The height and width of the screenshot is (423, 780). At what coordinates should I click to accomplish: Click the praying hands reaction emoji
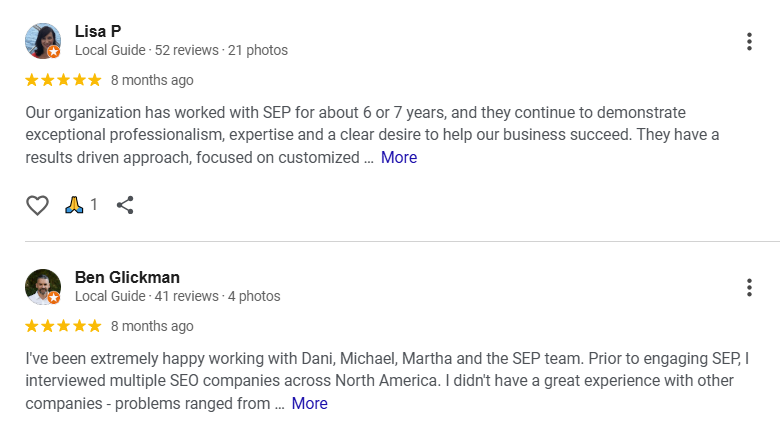coord(74,205)
